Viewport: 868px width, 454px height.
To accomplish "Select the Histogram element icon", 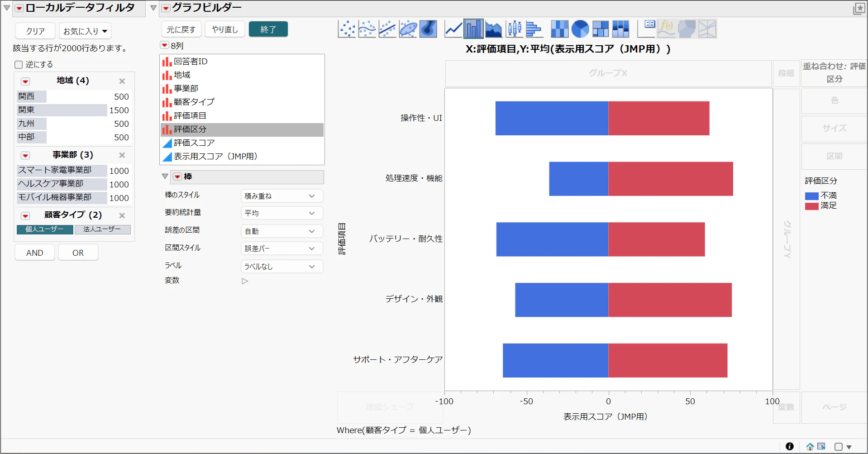I will pos(534,29).
